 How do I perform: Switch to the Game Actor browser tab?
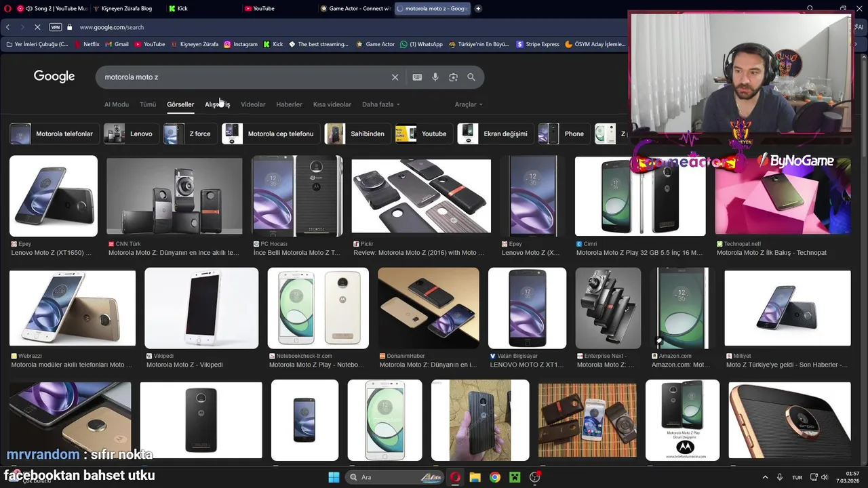tap(355, 9)
